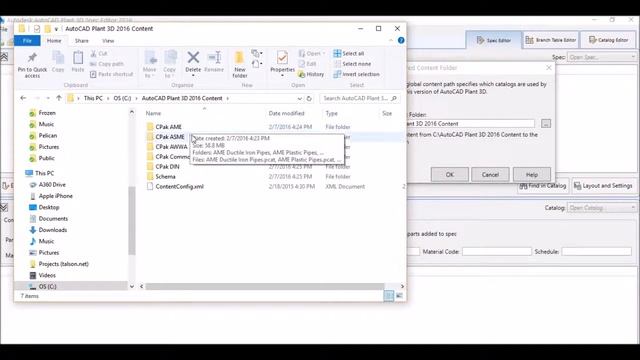Open the Share ribbon tab

click(x=82, y=41)
